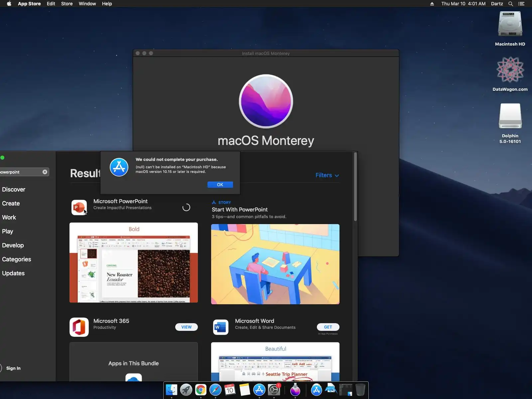
Task: Open Finder from the Dock
Action: 172,390
